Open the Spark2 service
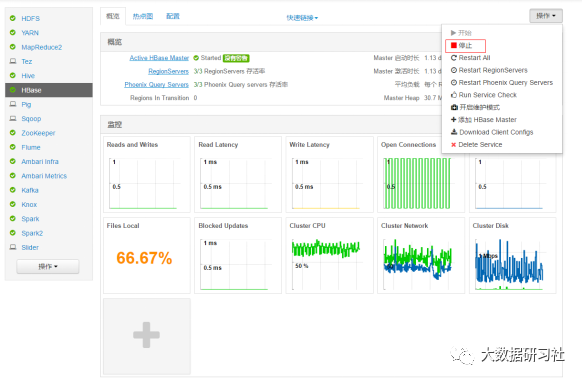This screenshot has width=583, height=381. pos(32,233)
